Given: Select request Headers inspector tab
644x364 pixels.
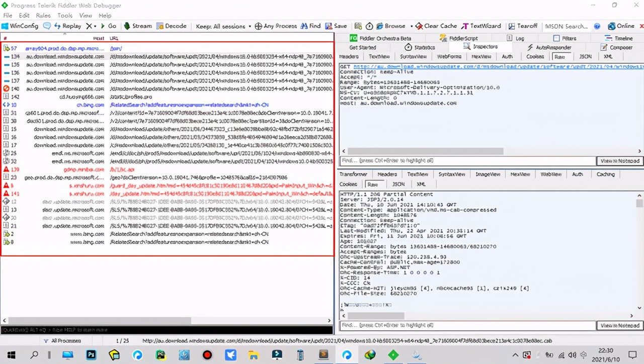Looking at the screenshot, I should (x=349, y=57).
